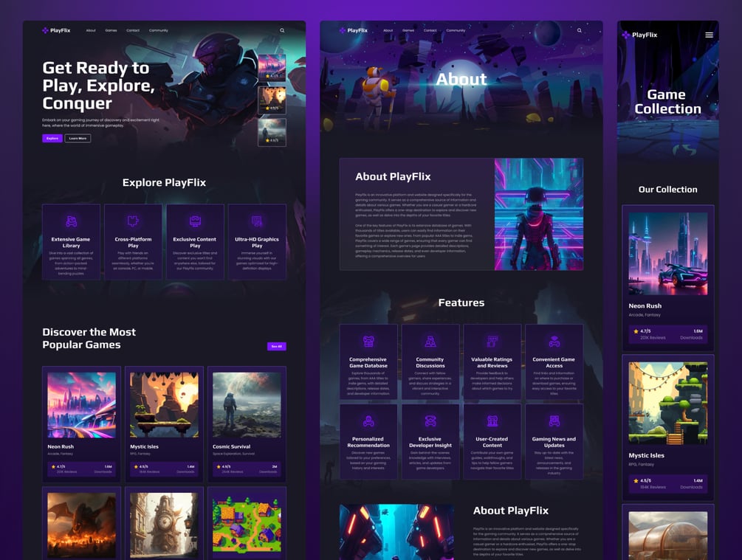
Task: Select the Cross-Platform Play puzzle icon
Action: (x=133, y=221)
